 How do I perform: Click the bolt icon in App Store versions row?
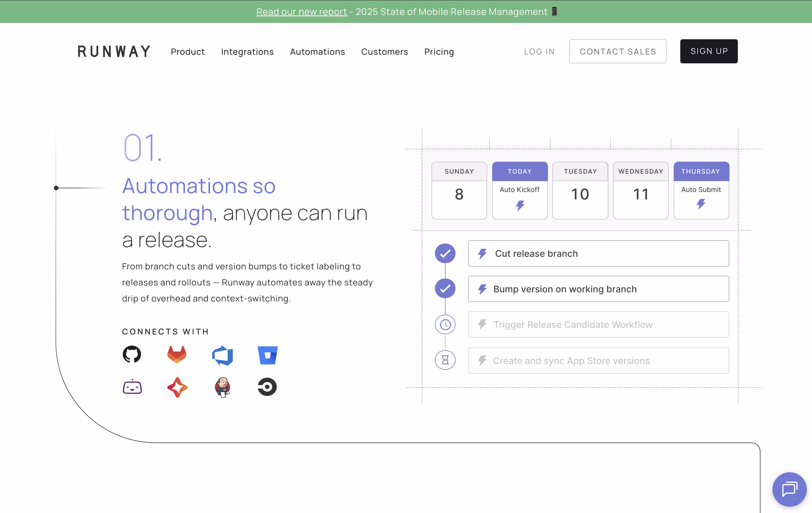pos(482,361)
